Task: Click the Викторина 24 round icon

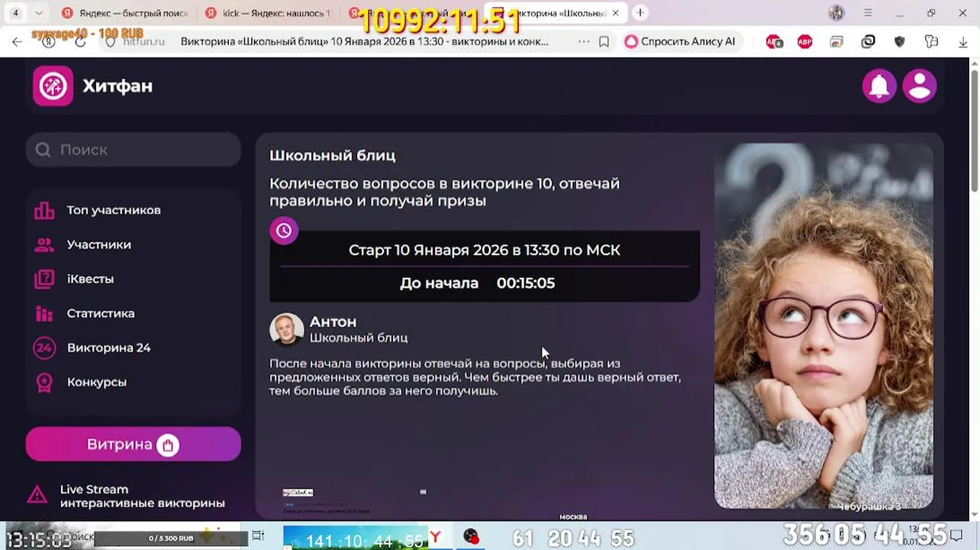Action: (x=44, y=348)
